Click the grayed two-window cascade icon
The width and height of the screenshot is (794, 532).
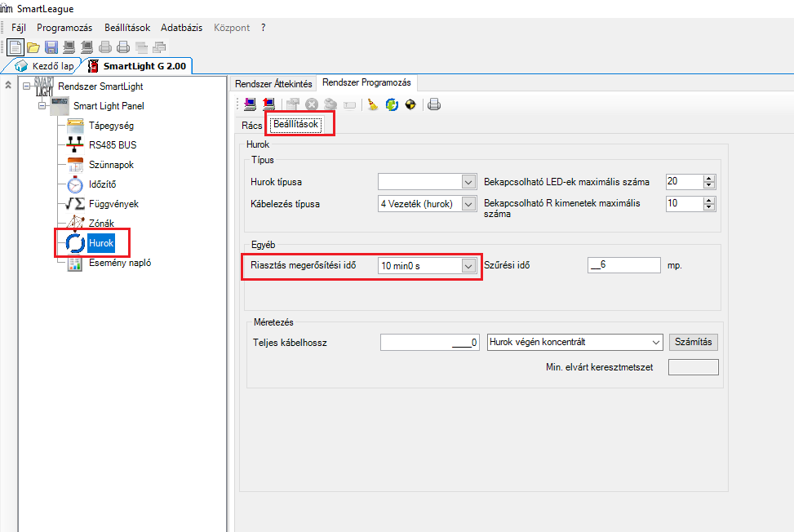142,47
